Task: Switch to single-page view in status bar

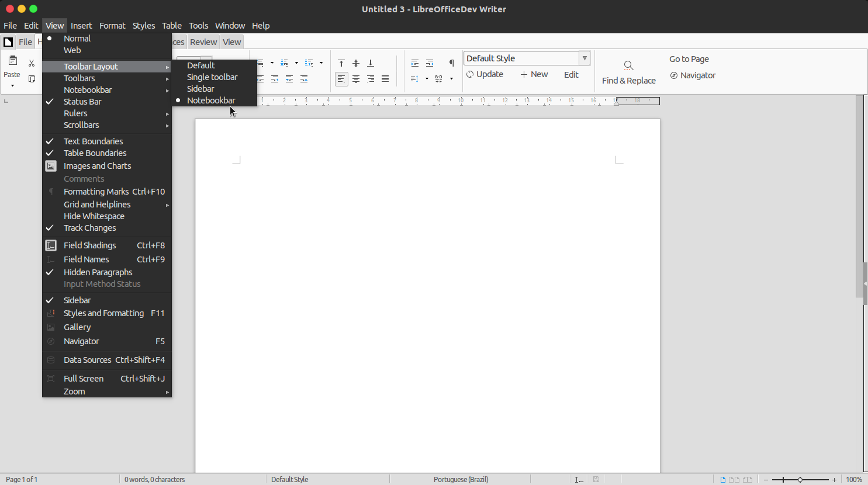Action: pyautogui.click(x=723, y=480)
